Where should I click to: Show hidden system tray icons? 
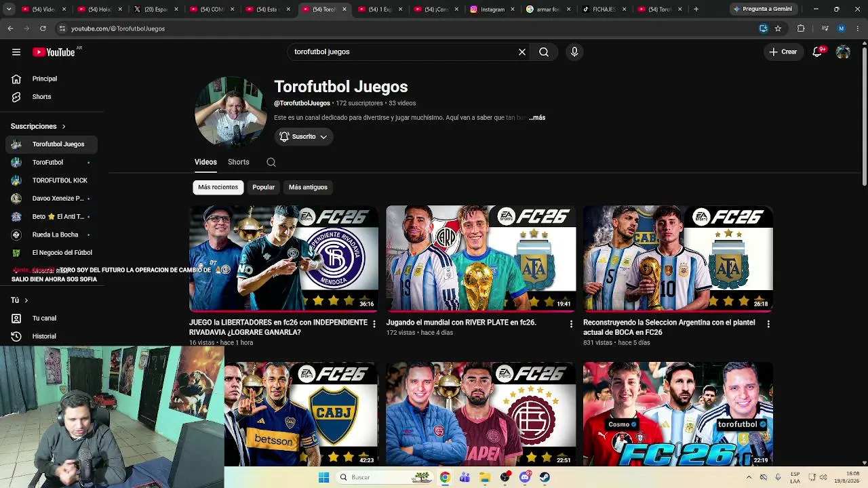coord(749,477)
